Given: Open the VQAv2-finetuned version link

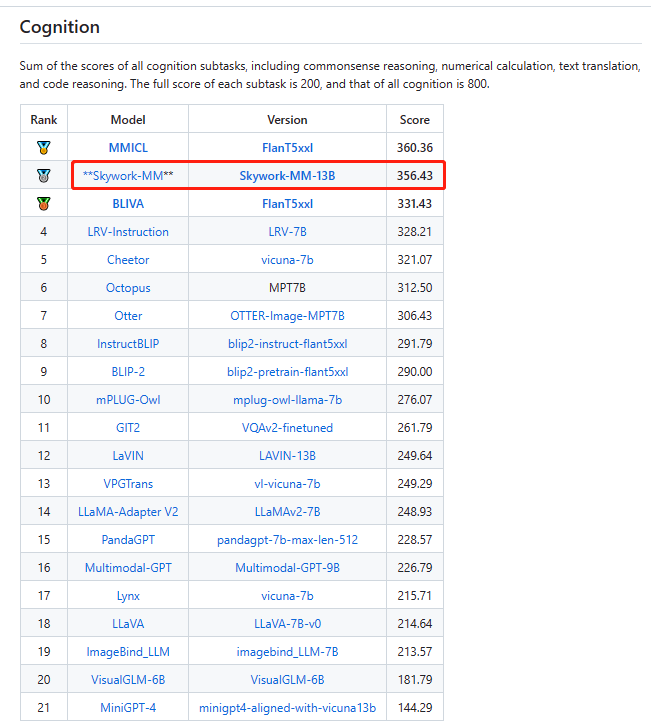Looking at the screenshot, I should tap(287, 428).
